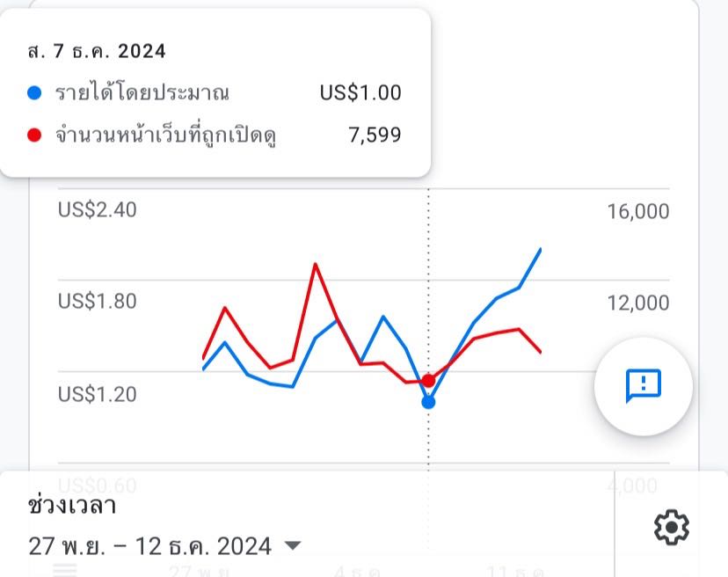This screenshot has width=728, height=577.
Task: Open the feedback floating button
Action: (x=643, y=386)
